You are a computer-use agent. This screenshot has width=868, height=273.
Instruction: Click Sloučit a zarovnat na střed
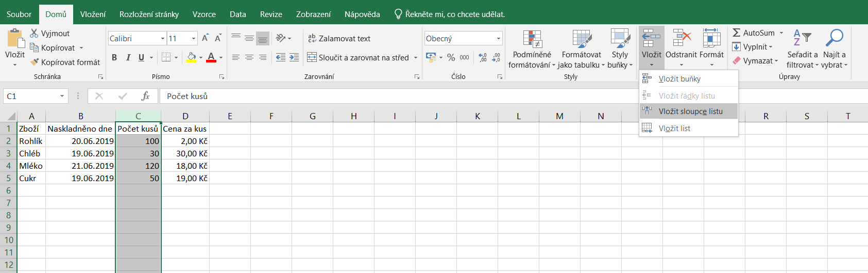point(358,57)
